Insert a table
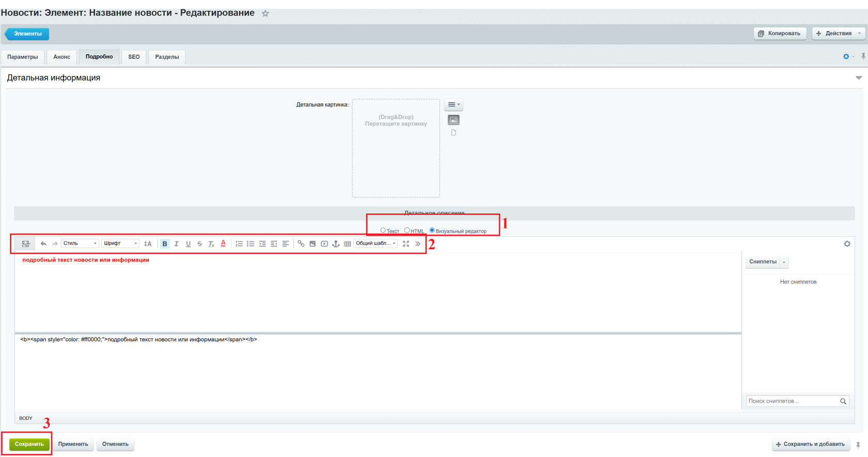The image size is (868, 457). 347,243
